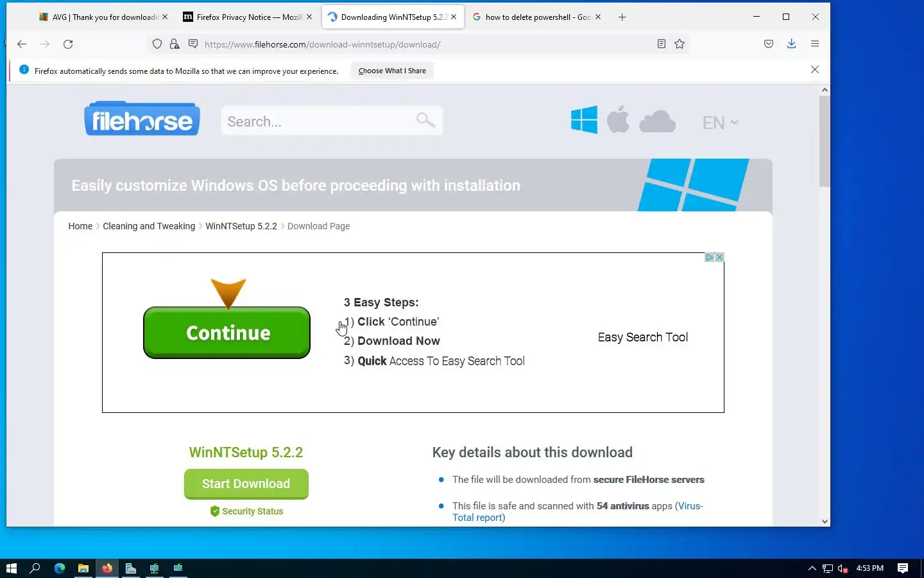Image resolution: width=924 pixels, height=578 pixels.
Task: Select Windows platform icon
Action: 584,120
